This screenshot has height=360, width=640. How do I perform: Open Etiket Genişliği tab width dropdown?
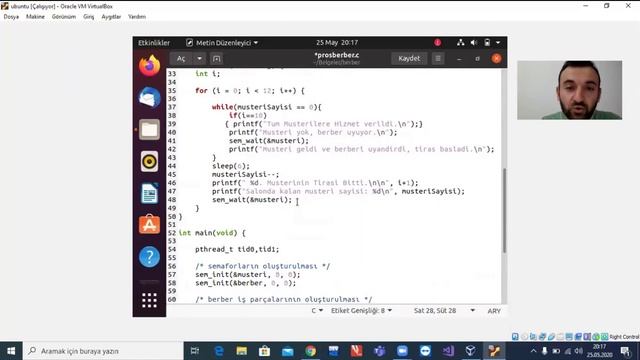pos(361,311)
